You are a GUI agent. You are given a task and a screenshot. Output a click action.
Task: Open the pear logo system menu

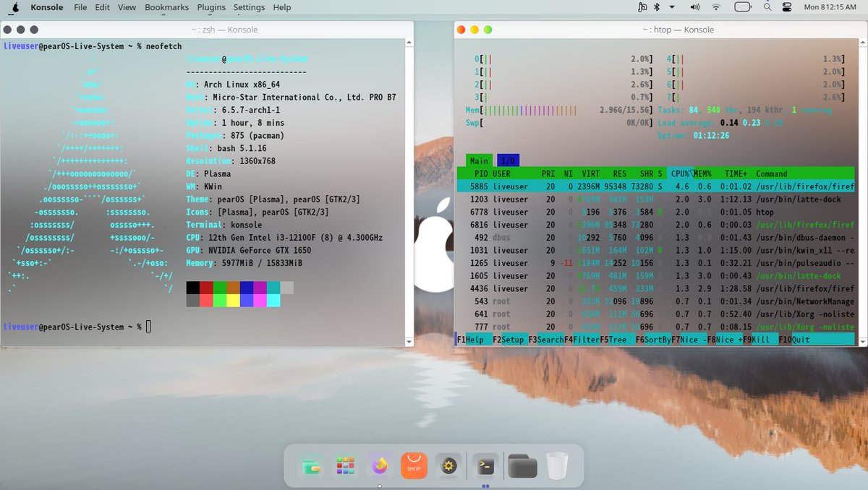(15, 7)
